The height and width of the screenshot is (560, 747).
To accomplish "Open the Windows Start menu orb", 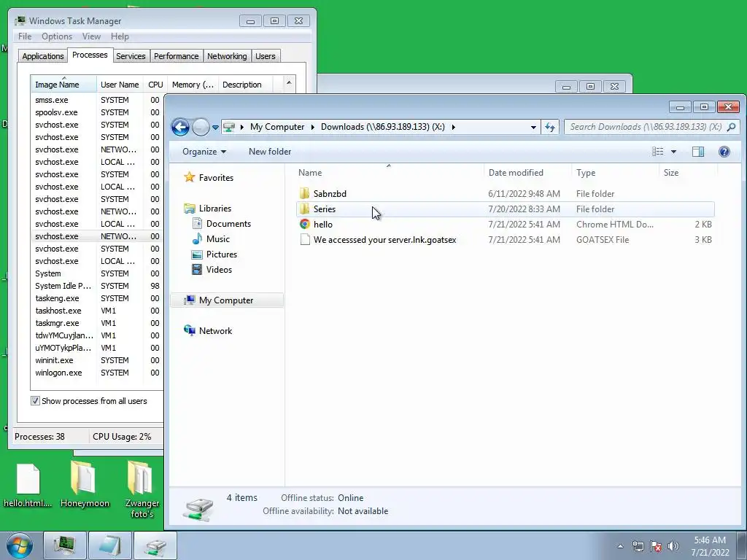I will coord(20,545).
